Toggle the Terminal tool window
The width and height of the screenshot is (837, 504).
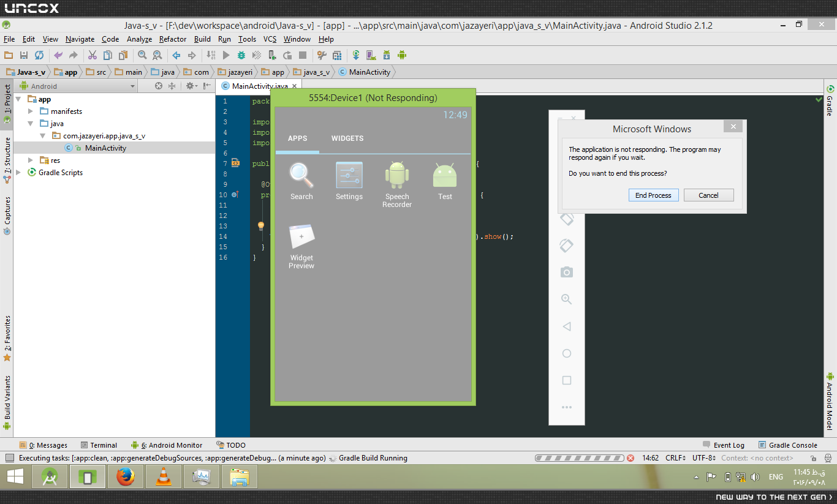coord(98,445)
